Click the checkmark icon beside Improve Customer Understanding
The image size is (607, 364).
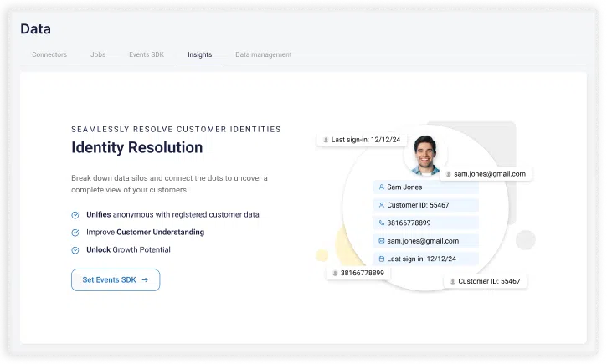pos(75,233)
